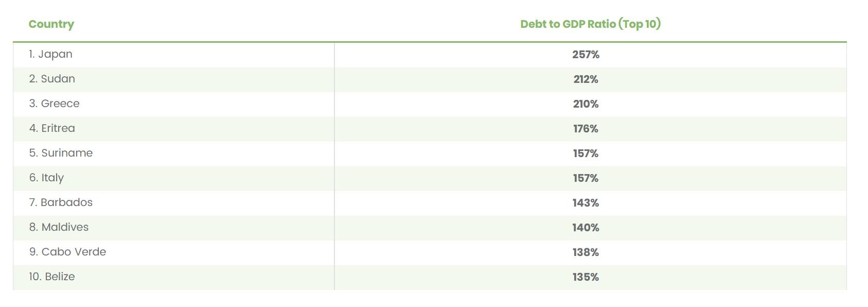Click the Italy row label
868x307 pixels.
(46, 178)
